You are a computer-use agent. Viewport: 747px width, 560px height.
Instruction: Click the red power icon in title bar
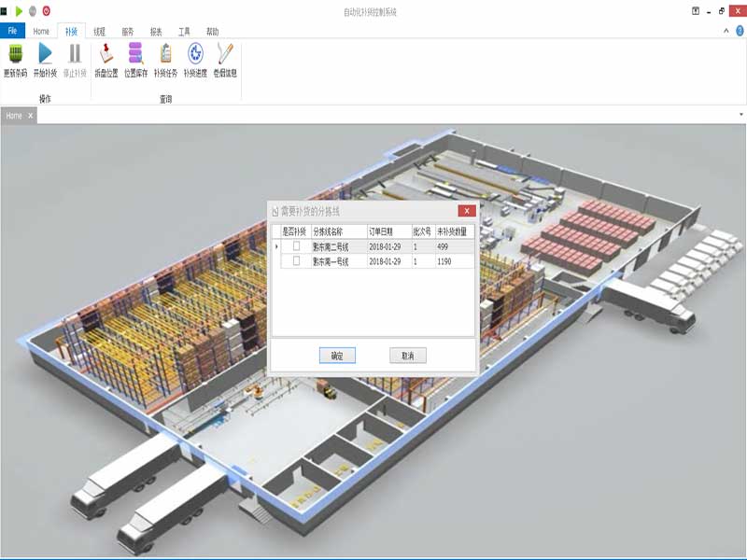pyautogui.click(x=46, y=11)
